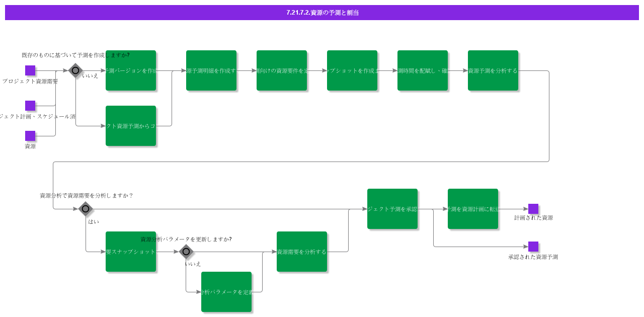Screen dimensions: 644x317
Task: Select the purple square above 'ジェクト計画、スケジュール済'
Action: 30,106
